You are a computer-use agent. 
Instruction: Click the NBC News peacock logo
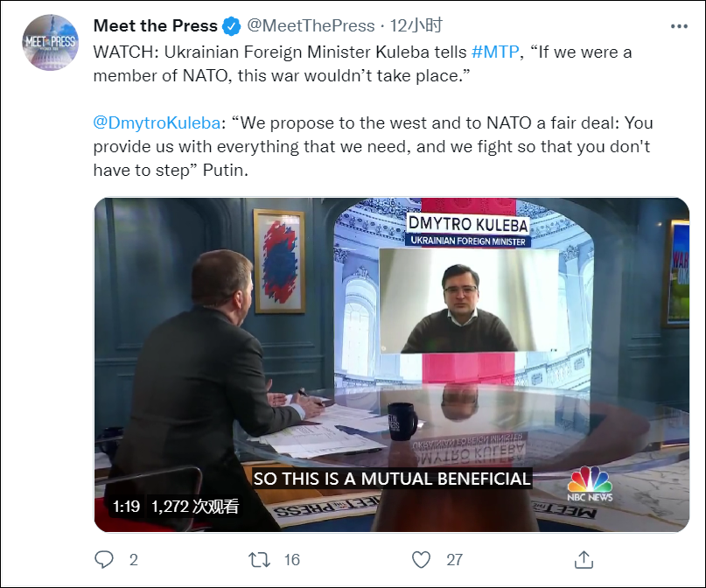[x=590, y=484]
